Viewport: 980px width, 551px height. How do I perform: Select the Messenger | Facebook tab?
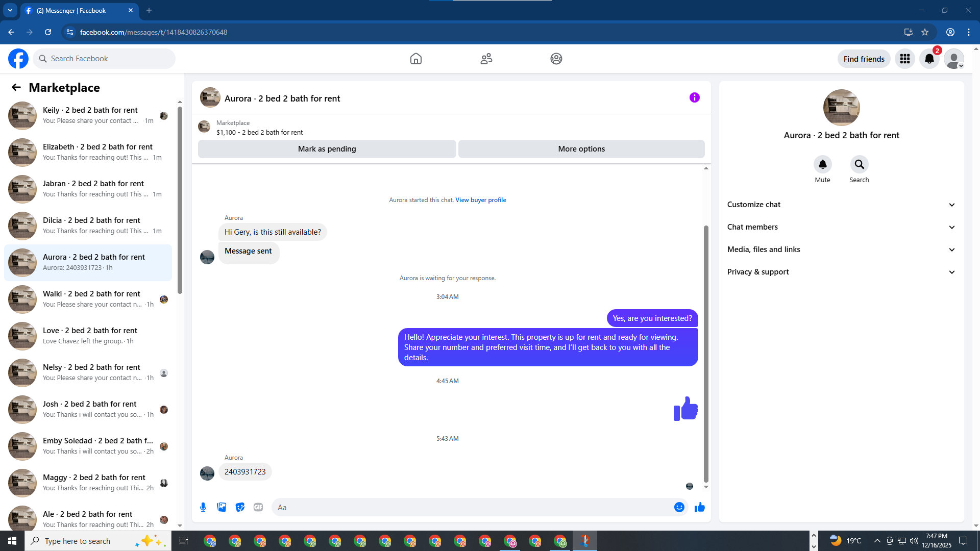[x=79, y=11]
